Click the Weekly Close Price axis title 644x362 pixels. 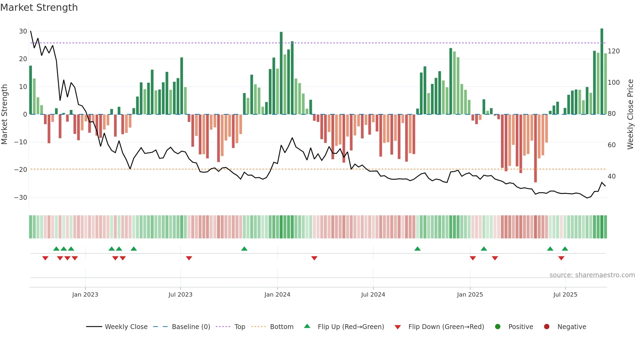630,114
